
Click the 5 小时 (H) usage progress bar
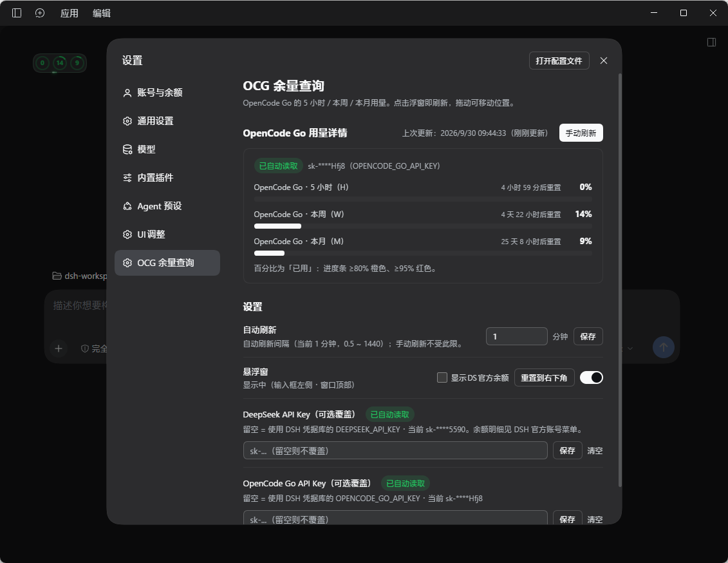coord(423,199)
